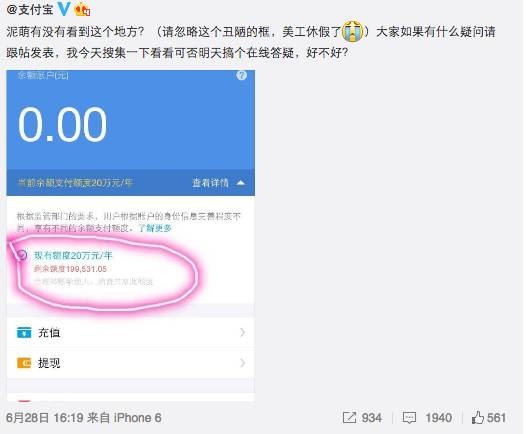Click the crown membership badge icon
Viewport: 526px width, 434px height.
point(83,9)
